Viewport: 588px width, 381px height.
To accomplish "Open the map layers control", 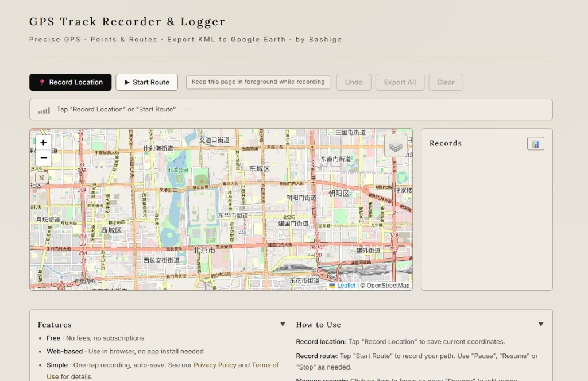I will click(396, 145).
